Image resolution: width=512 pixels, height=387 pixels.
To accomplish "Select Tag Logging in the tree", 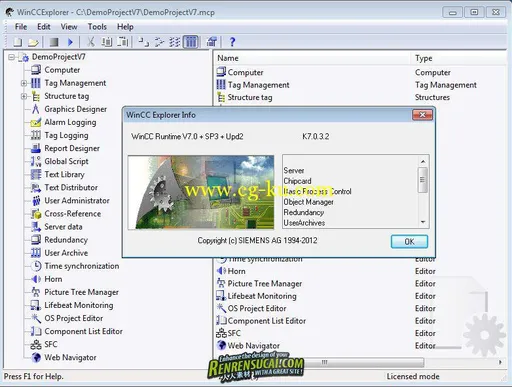I will click(66, 135).
